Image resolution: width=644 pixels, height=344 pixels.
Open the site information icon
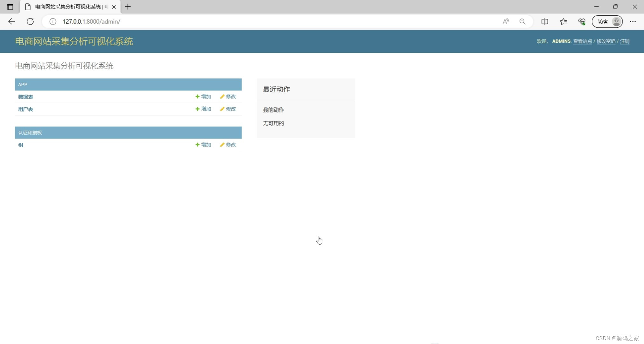coord(53,21)
